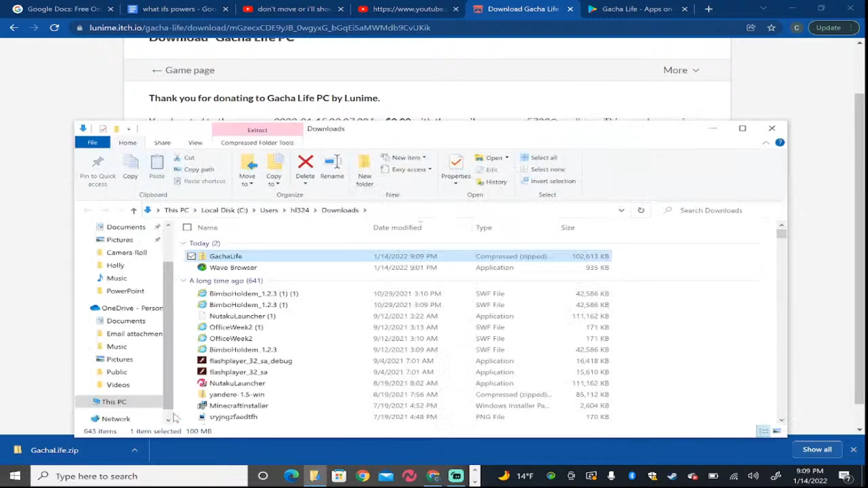Click Invert selection in ribbon
This screenshot has width=868, height=488.
coord(548,181)
